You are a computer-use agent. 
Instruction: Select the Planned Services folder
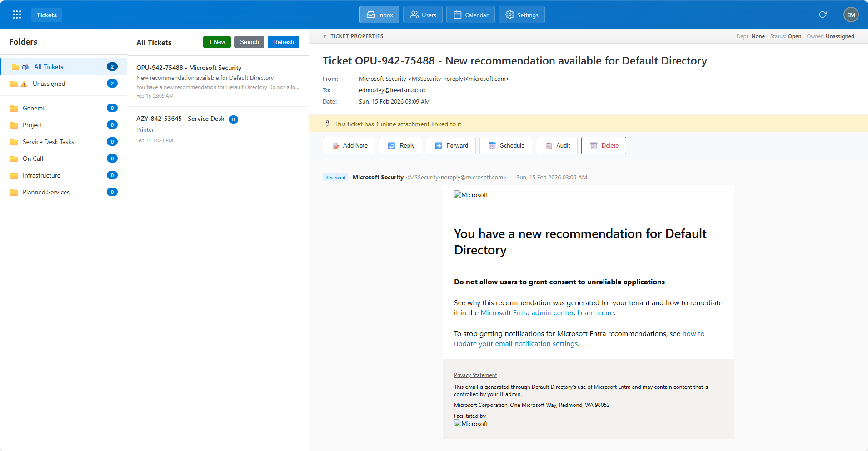64,192
